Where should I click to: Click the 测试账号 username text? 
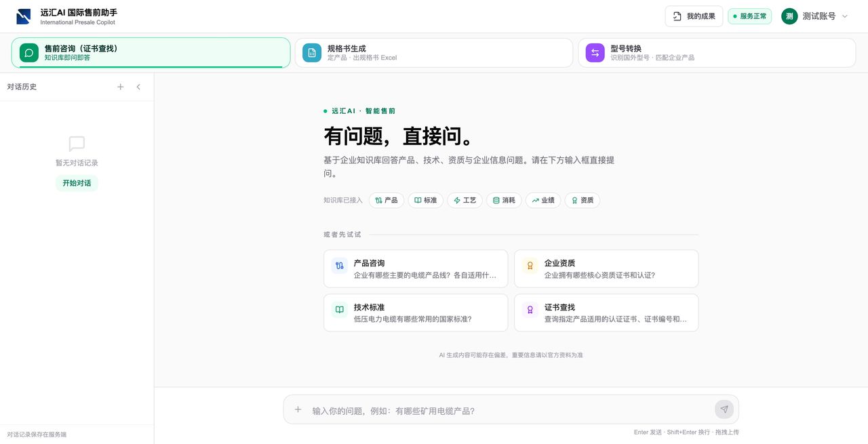click(x=819, y=16)
